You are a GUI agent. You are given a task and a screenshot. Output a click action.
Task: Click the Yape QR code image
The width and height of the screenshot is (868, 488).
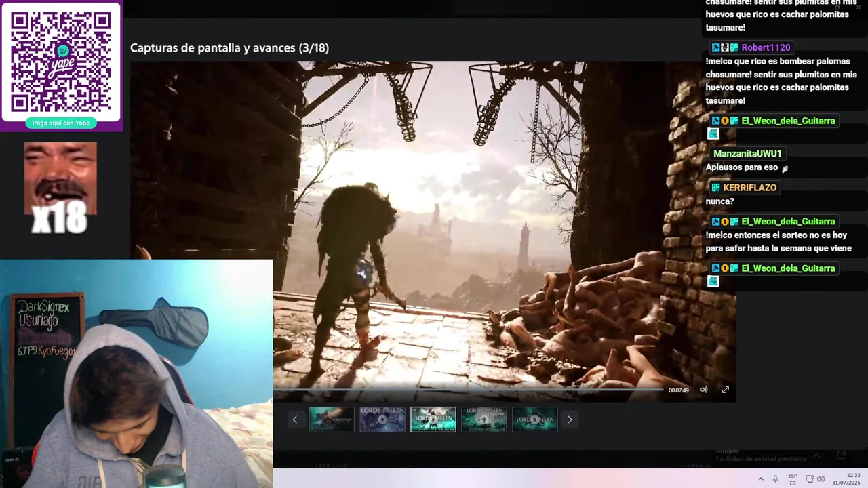coord(61,62)
